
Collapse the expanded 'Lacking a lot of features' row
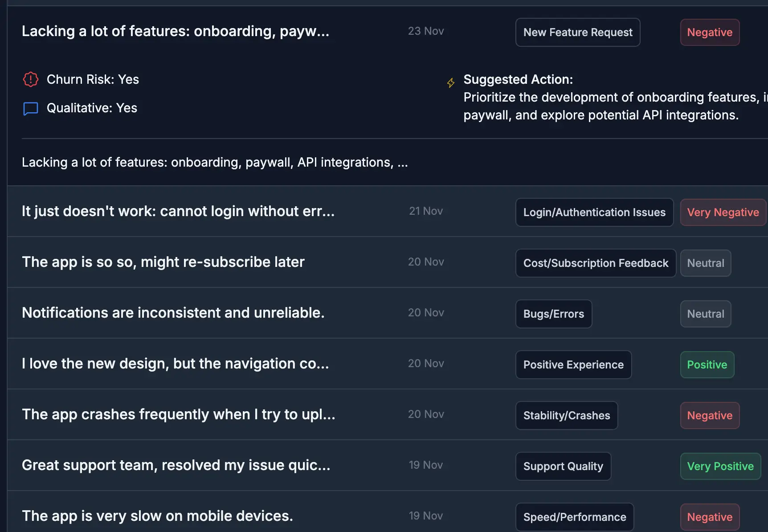176,32
